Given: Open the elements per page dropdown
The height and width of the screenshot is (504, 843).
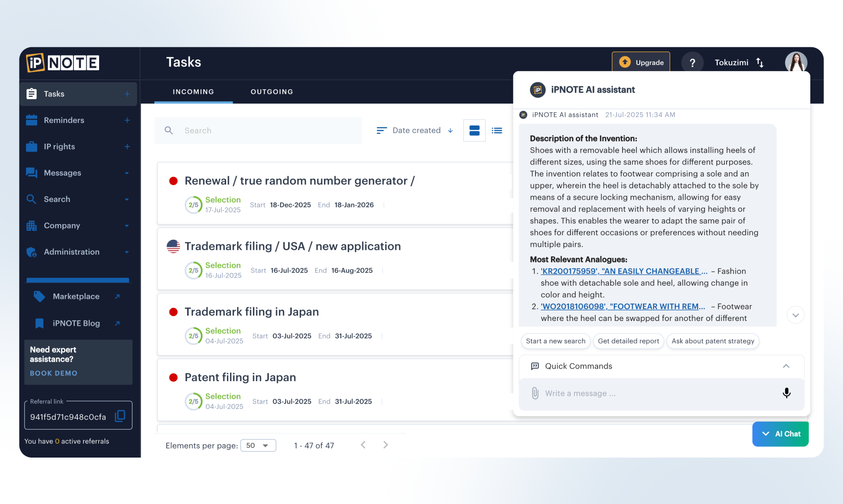Looking at the screenshot, I should [x=258, y=445].
